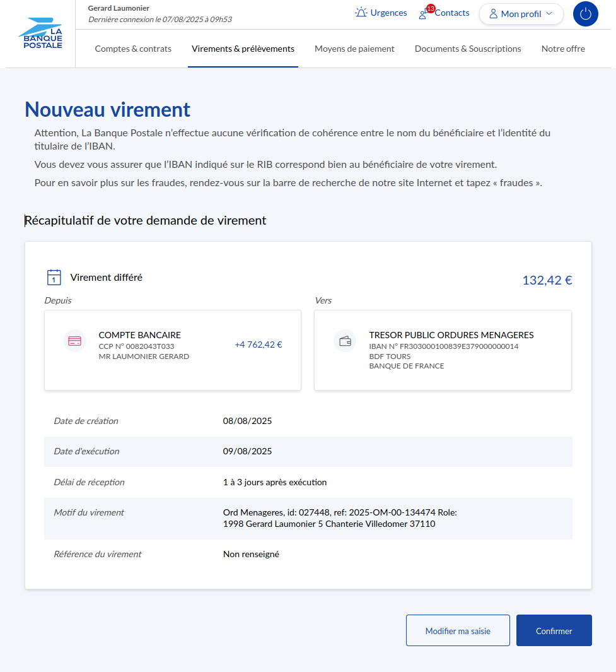Screen dimensions: 616x672
Task: Click the blue power logout button
Action: pos(585,14)
